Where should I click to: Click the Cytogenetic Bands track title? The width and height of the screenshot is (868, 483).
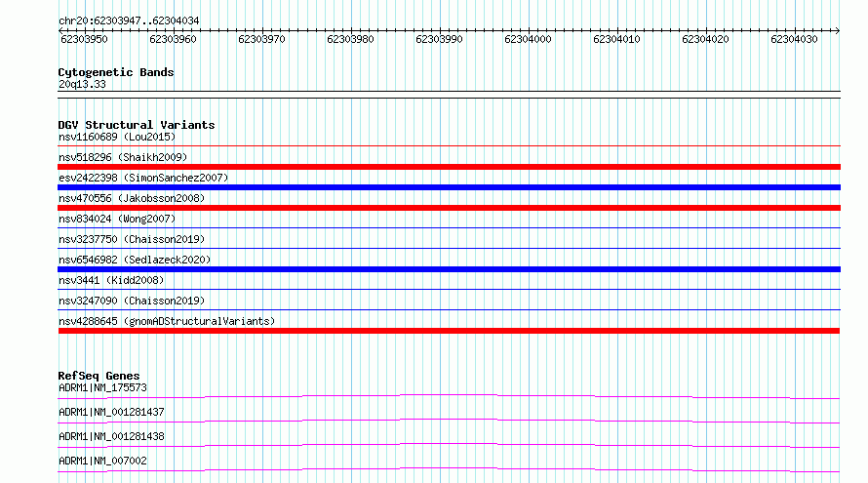point(116,72)
